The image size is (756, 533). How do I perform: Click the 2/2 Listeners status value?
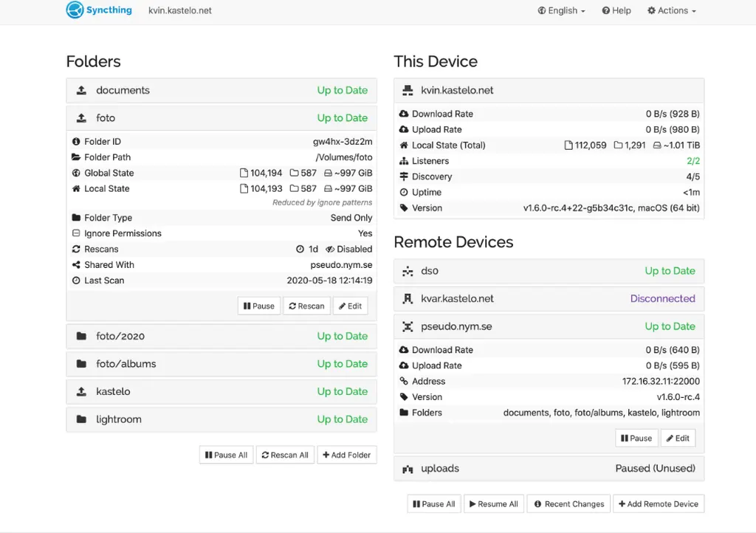tap(693, 161)
